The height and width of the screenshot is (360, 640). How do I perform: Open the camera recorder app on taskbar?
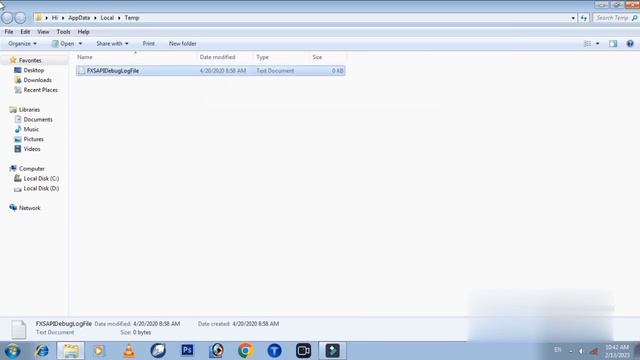[303, 351]
